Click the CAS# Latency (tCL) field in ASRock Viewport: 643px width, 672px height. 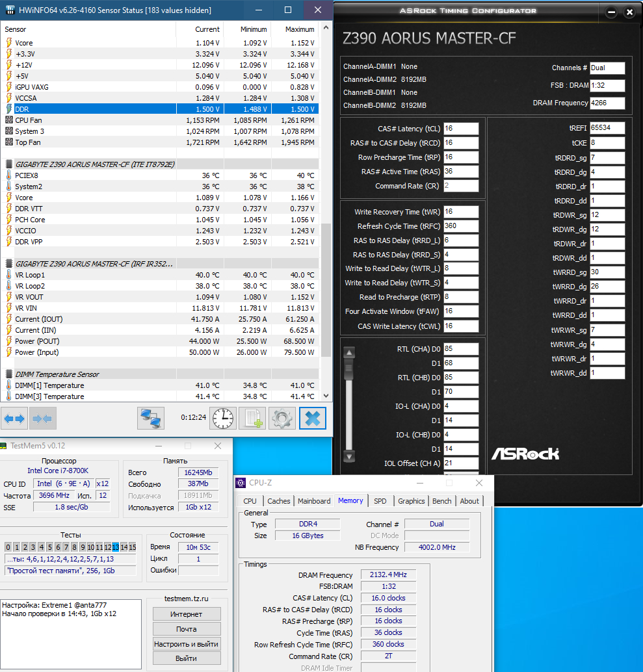[x=461, y=129]
